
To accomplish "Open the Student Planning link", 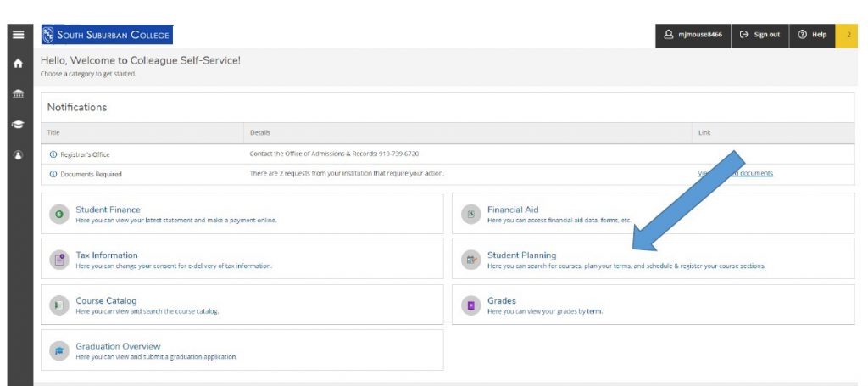I will 521,255.
